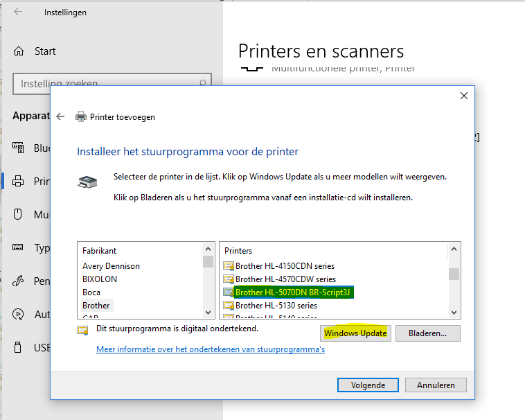
Task: Select Boca in Fabrikant list
Action: tap(91, 292)
